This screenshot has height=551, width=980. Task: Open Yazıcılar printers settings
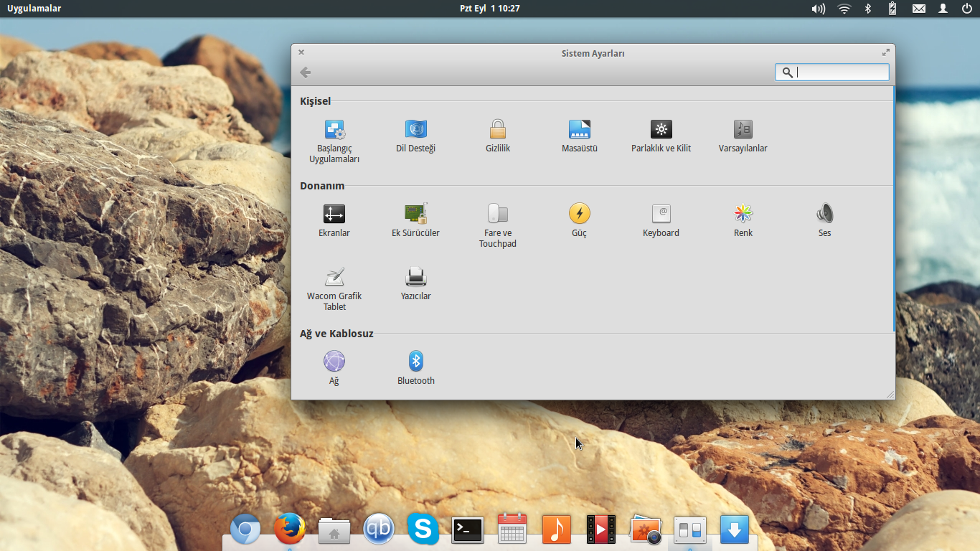(x=416, y=284)
